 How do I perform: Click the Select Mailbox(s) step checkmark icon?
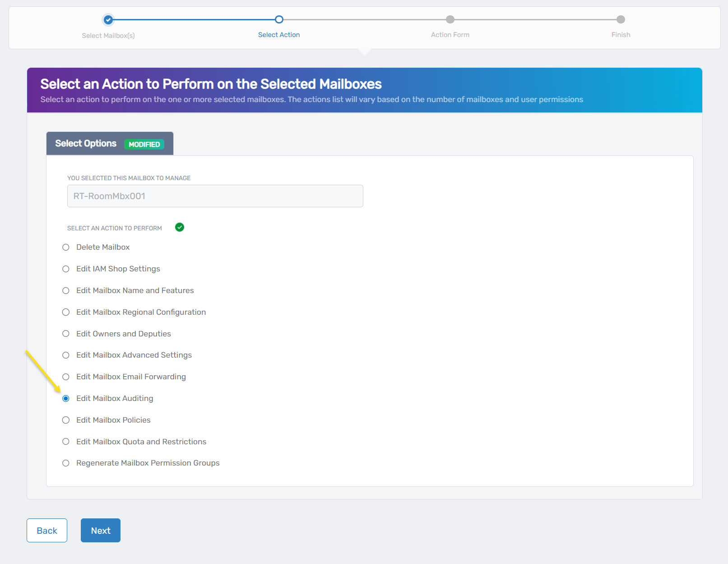[x=108, y=20]
